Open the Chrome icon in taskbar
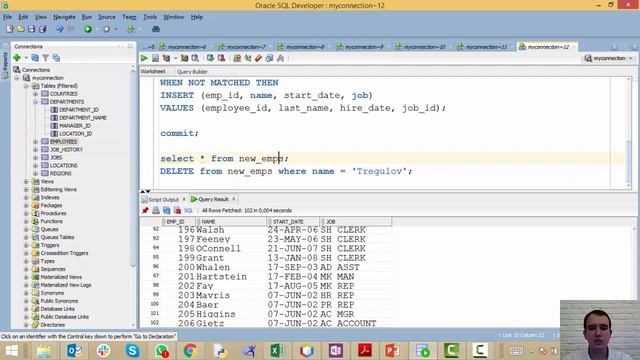The width and height of the screenshot is (640, 360). (190, 351)
